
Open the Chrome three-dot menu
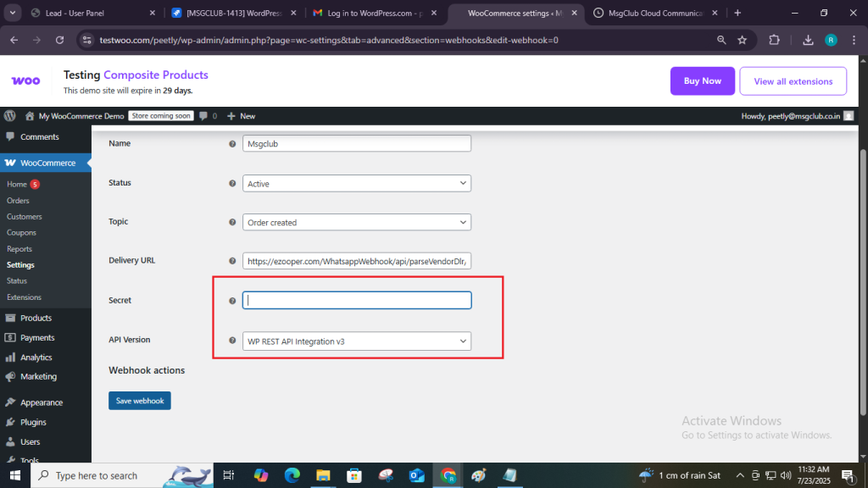click(x=854, y=40)
